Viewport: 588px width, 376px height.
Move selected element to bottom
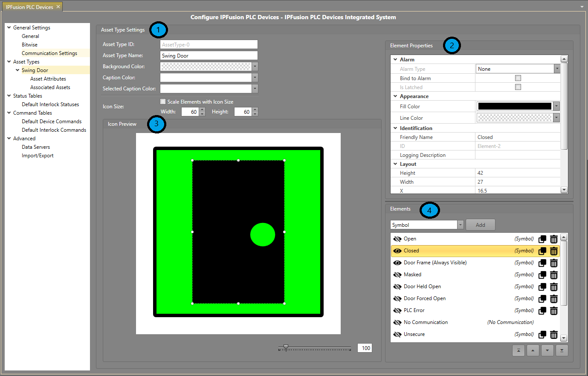tap(562, 350)
